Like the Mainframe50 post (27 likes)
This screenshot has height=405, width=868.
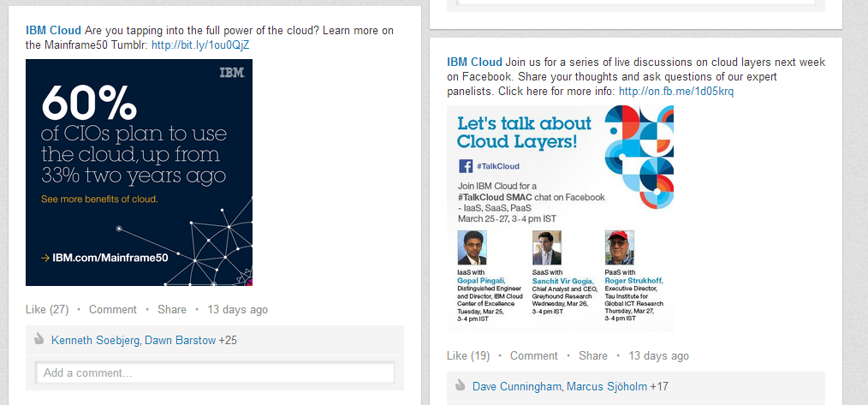35,310
